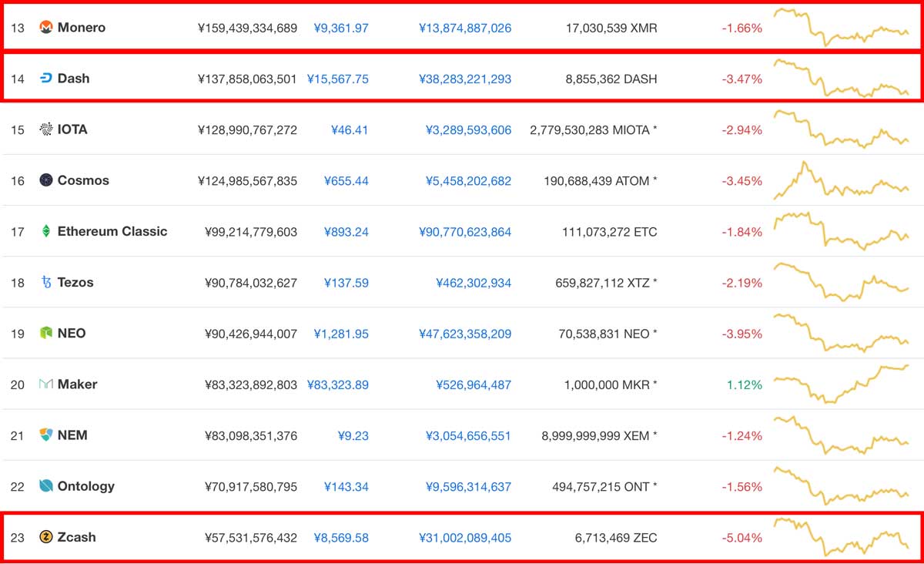
Task: Click the Zcash coin logo icon
Action: 45,537
